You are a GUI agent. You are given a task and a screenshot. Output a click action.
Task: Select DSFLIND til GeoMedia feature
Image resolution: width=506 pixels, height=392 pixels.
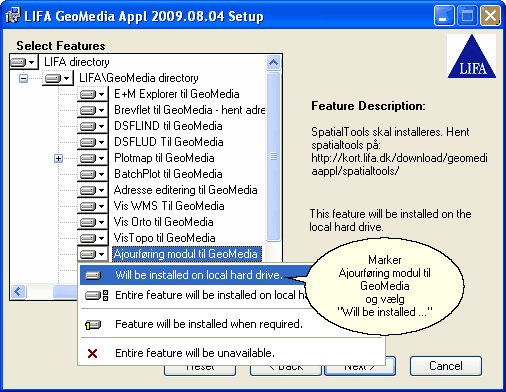point(168,126)
